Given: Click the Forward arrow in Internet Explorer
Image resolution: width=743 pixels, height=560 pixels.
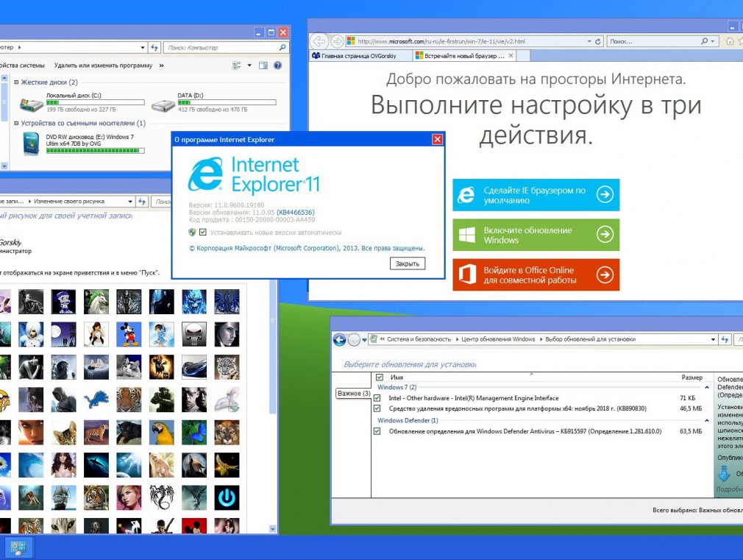Looking at the screenshot, I should 337,41.
